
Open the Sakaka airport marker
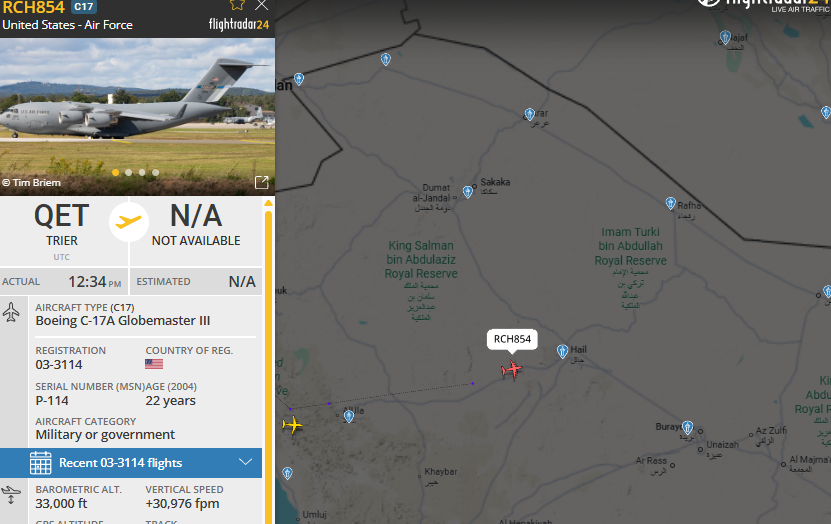pyautogui.click(x=467, y=192)
